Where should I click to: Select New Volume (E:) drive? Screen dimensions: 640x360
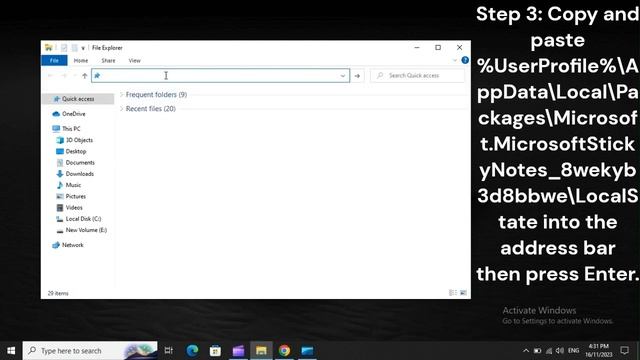coord(86,230)
